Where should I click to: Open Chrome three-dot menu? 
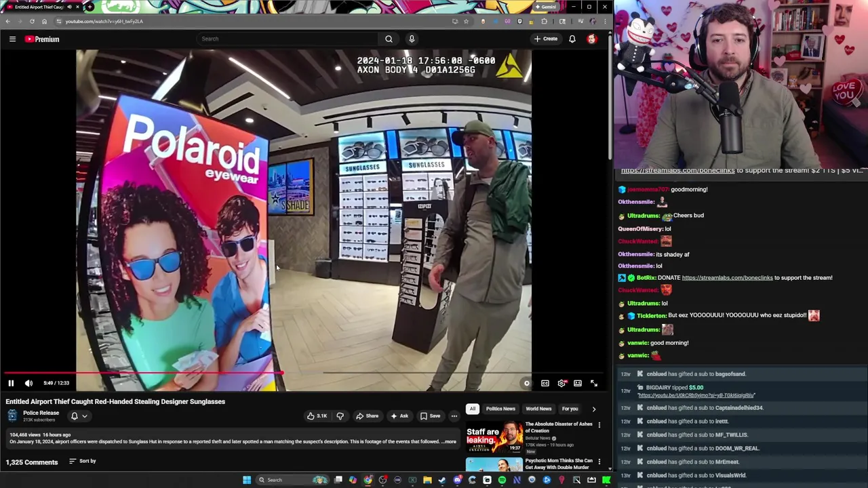tap(605, 21)
